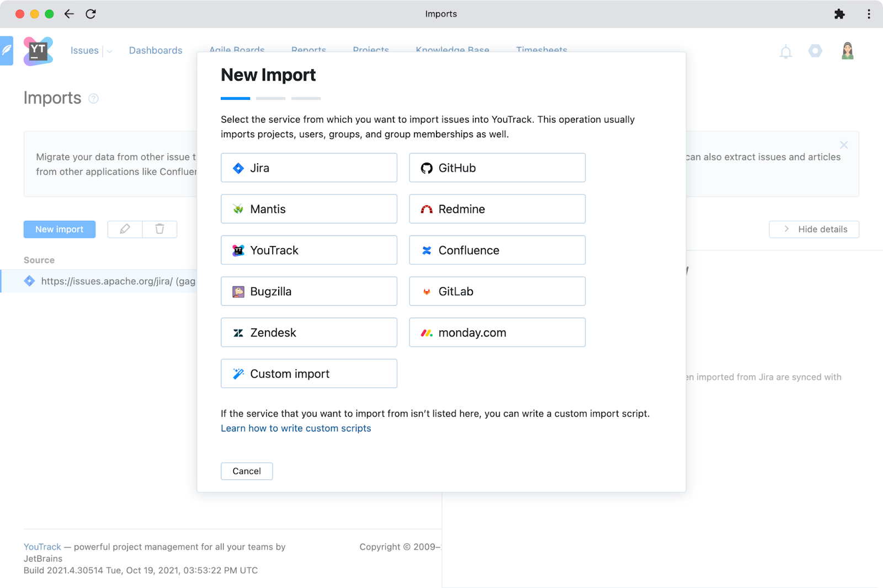Start a Custom import

click(308, 373)
